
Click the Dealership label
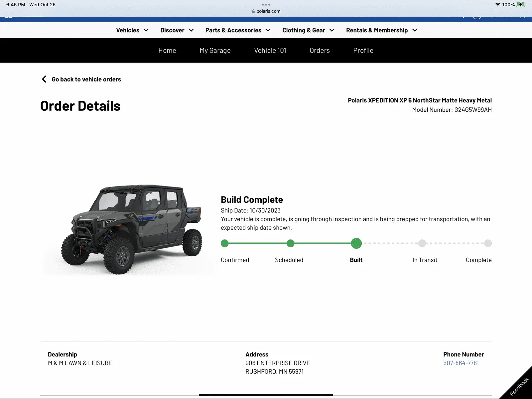(63, 354)
